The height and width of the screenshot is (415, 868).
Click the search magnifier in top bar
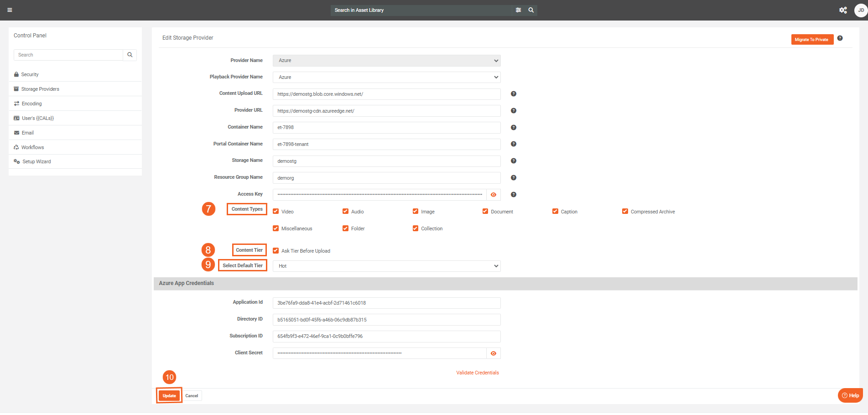tap(531, 10)
